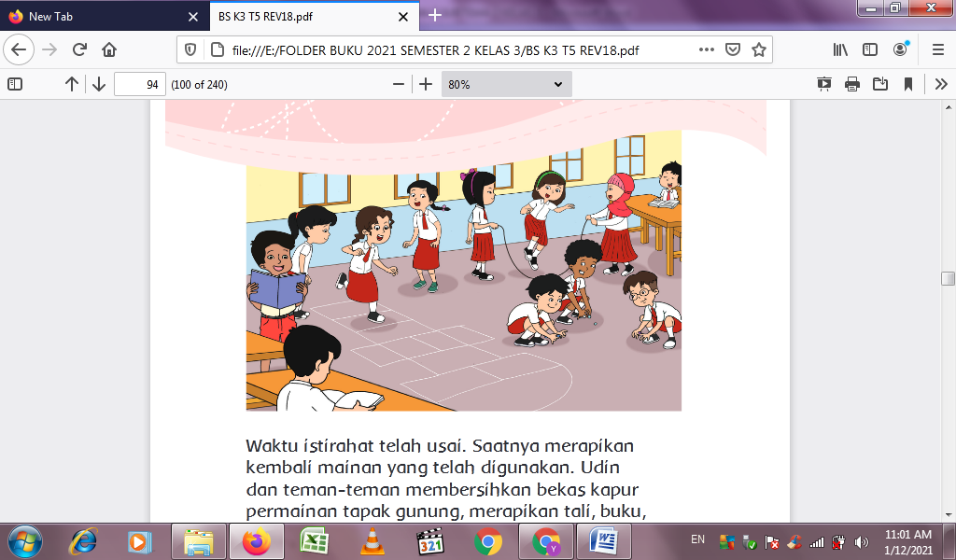This screenshot has height=560, width=956.
Task: Switch to Firefox in the taskbar
Action: (x=256, y=541)
